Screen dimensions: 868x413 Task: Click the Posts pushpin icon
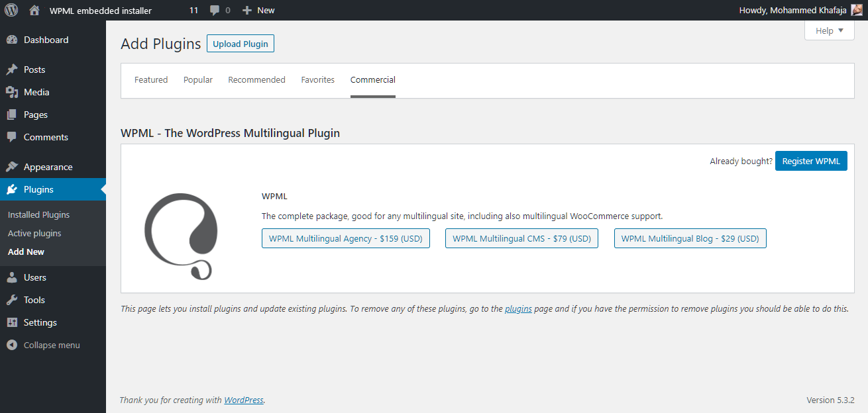tap(12, 69)
